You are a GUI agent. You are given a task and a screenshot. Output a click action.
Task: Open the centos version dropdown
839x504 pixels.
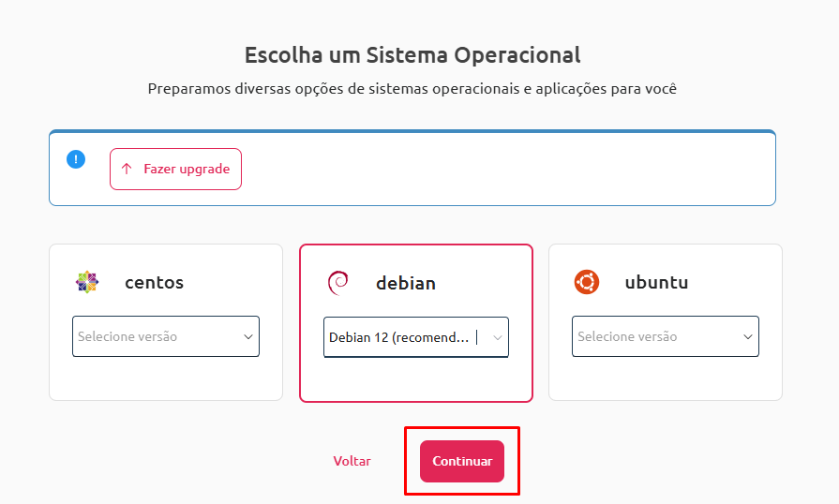[166, 336]
